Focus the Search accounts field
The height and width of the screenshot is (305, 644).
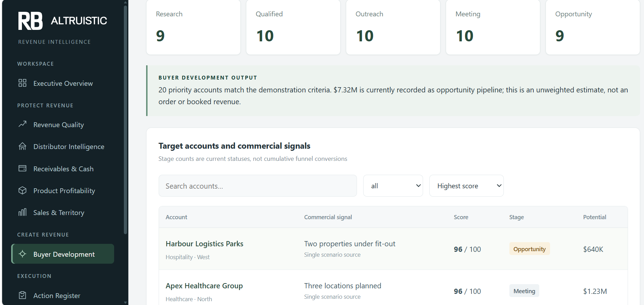tap(258, 186)
